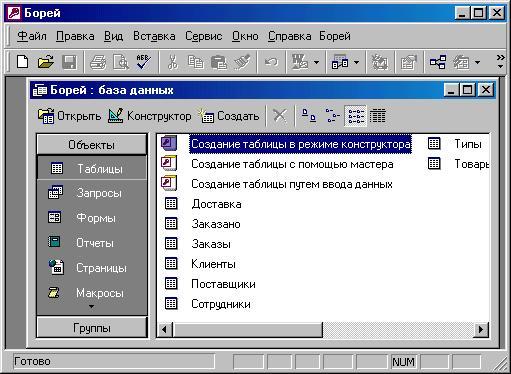Click the Объекты header button

click(x=92, y=144)
